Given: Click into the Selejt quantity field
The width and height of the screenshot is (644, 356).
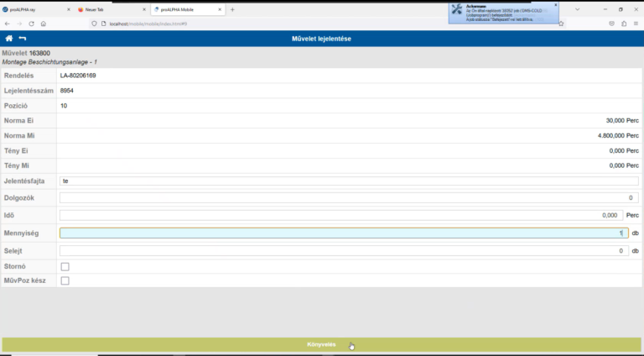Looking at the screenshot, I should click(x=344, y=250).
